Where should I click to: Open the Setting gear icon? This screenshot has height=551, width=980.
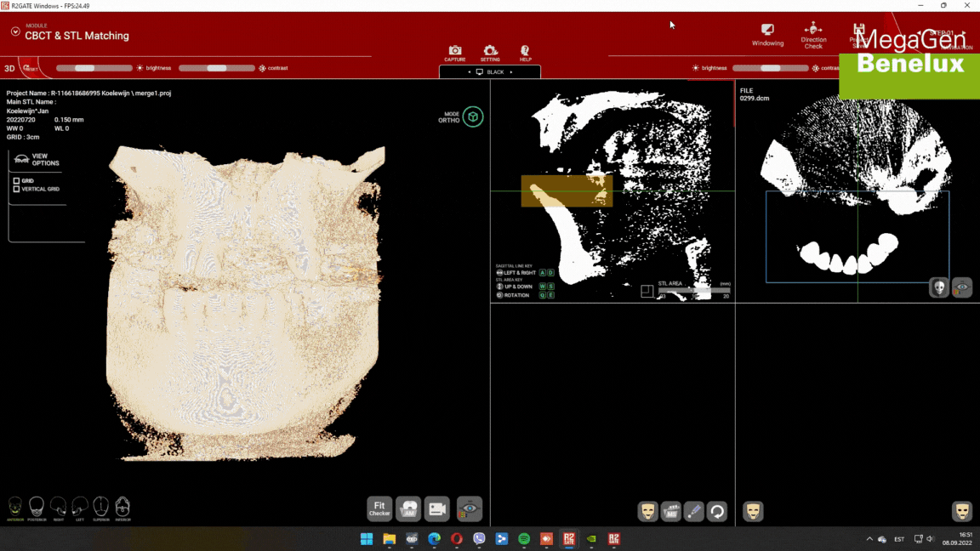tap(490, 52)
